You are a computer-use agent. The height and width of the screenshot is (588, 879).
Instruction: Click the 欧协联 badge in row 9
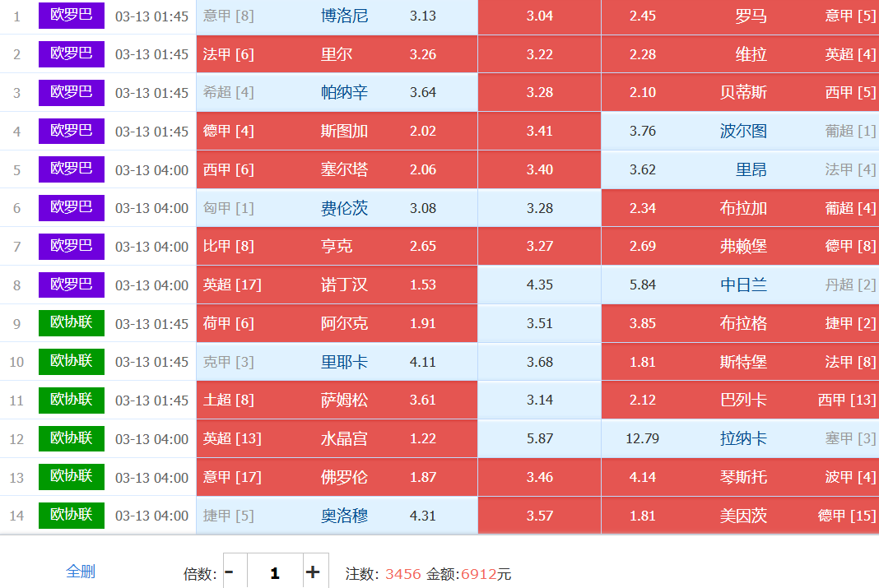72,322
